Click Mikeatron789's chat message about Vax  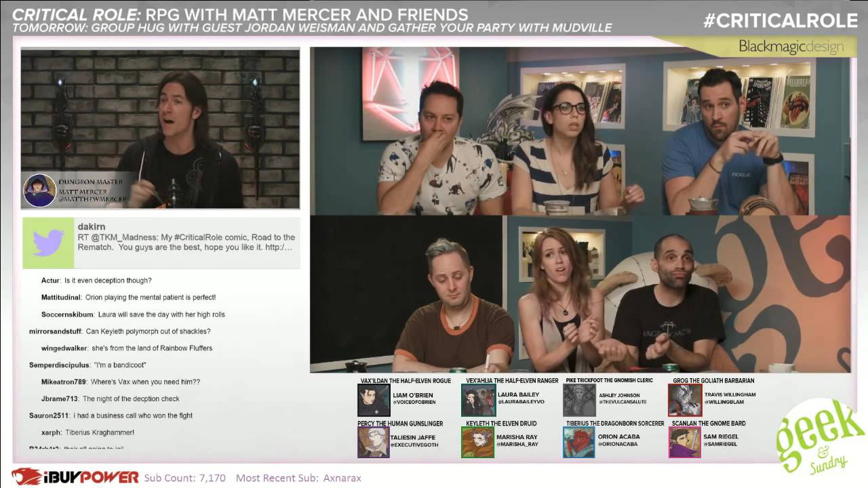pos(121,382)
